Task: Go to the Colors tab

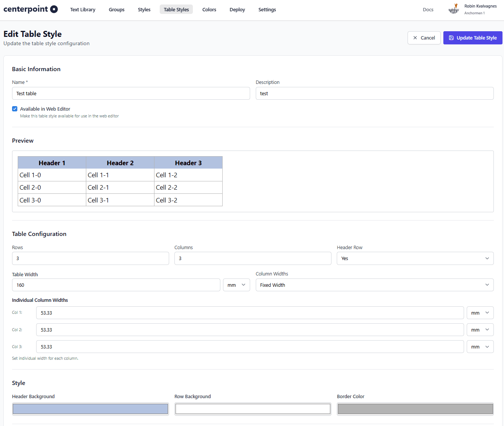Action: pos(209,10)
